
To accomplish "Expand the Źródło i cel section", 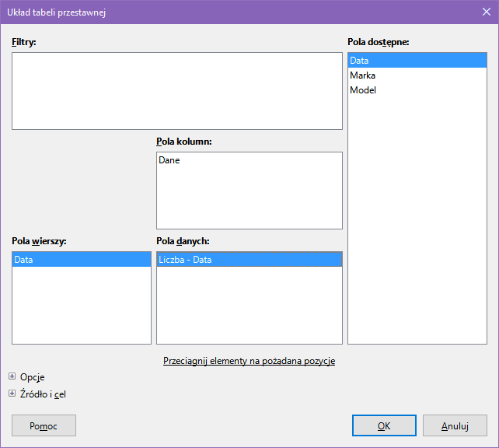I will pyautogui.click(x=12, y=394).
